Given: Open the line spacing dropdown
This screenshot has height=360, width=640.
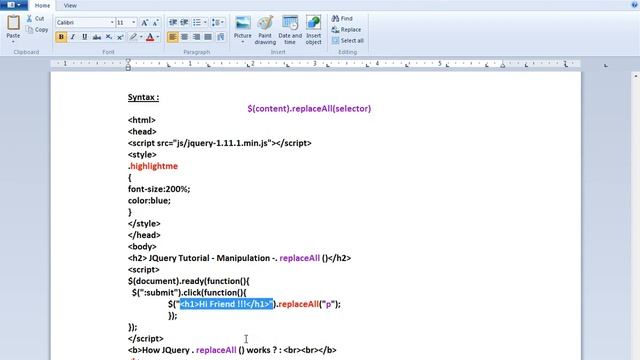Looking at the screenshot, I should click(x=218, y=22).
